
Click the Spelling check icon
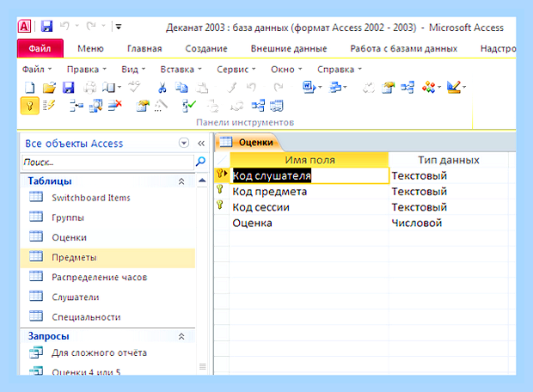134,87
